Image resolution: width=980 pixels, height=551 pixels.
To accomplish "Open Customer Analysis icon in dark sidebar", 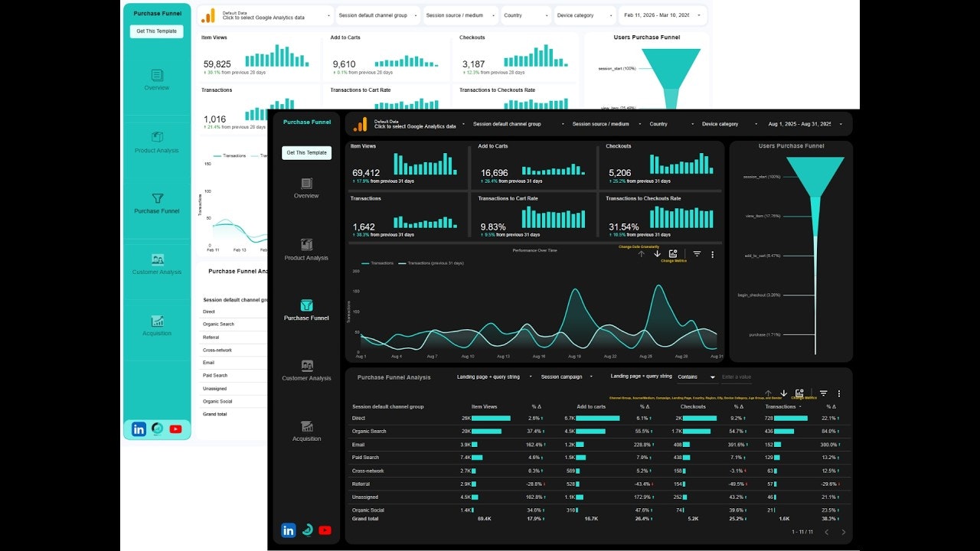I will click(306, 366).
